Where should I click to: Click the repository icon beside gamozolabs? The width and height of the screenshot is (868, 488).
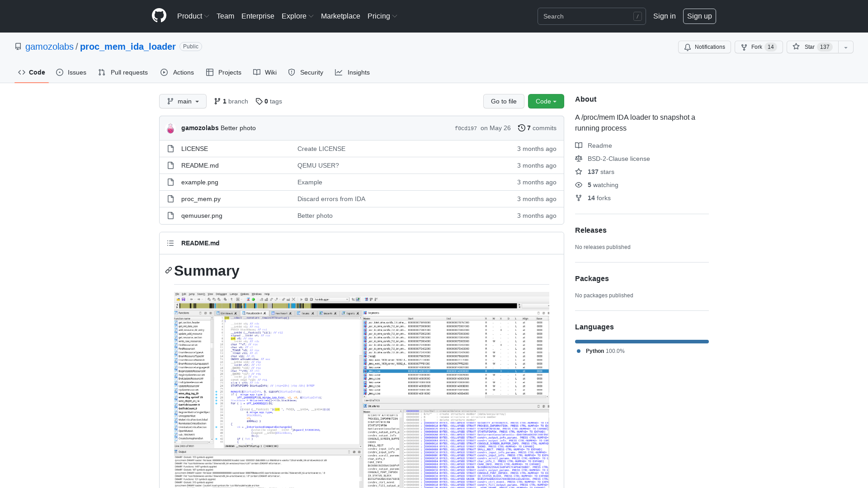tap(18, 47)
